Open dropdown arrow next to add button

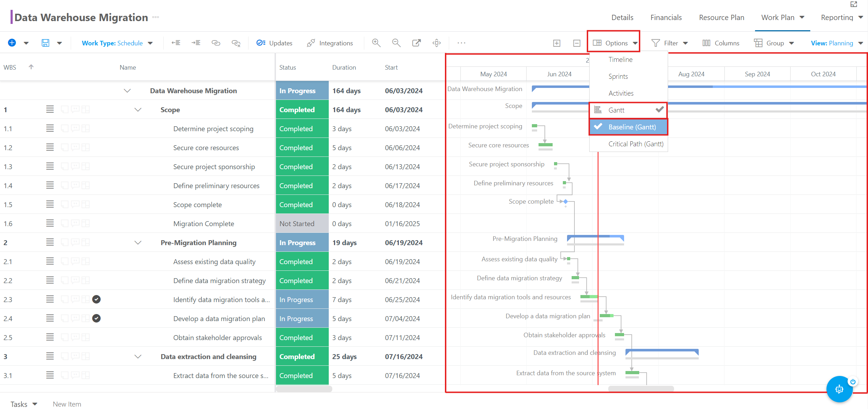26,43
